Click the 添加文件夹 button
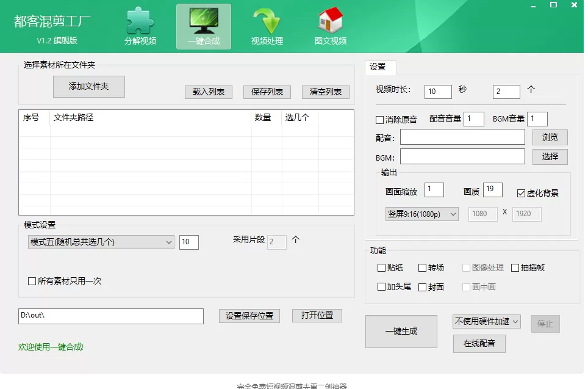This screenshot has width=588, height=389. [89, 87]
